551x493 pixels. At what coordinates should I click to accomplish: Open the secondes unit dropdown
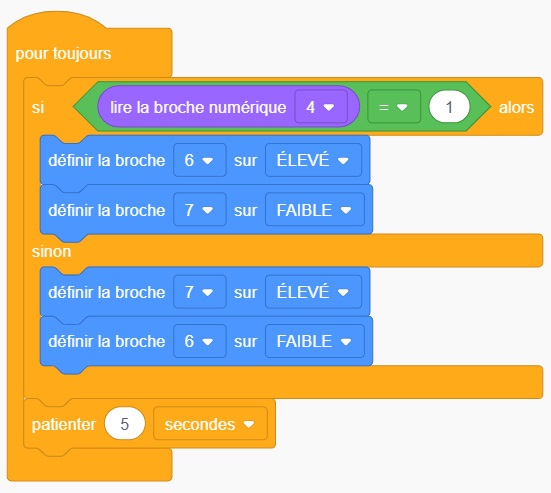210,424
